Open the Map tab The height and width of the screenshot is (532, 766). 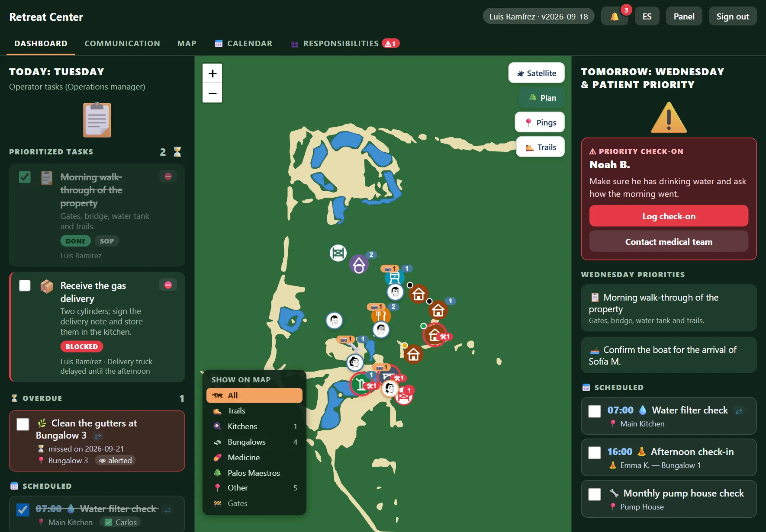[x=187, y=44]
